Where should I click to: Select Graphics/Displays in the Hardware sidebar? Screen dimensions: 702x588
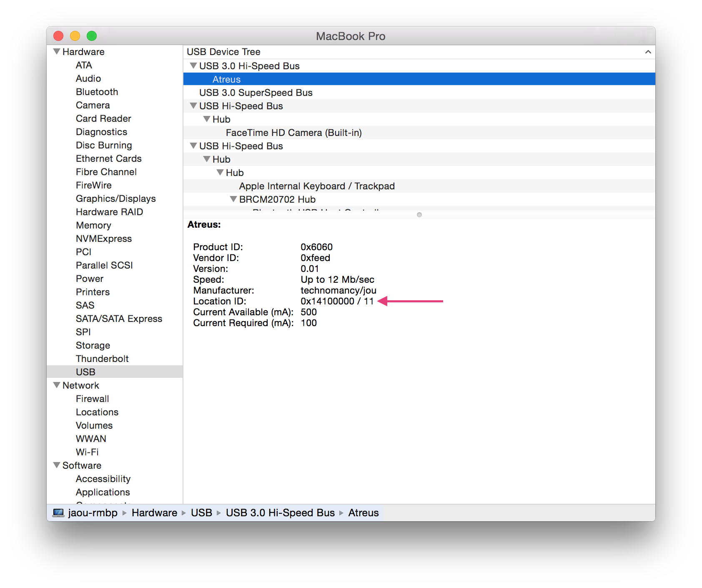(x=115, y=199)
